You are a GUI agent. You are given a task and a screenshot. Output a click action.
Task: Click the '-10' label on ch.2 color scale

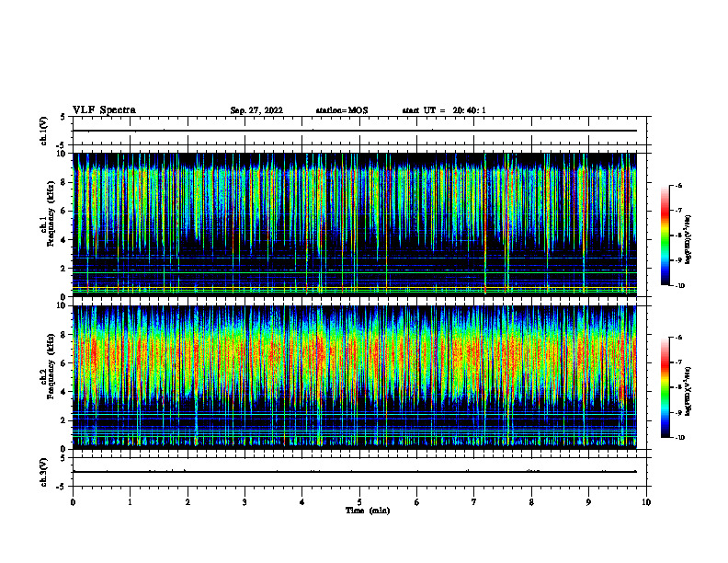(680, 438)
